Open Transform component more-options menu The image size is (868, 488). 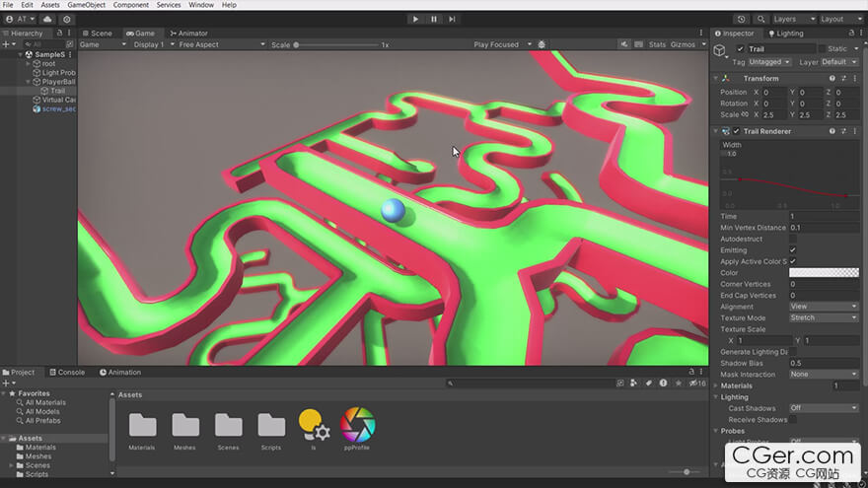click(x=855, y=79)
